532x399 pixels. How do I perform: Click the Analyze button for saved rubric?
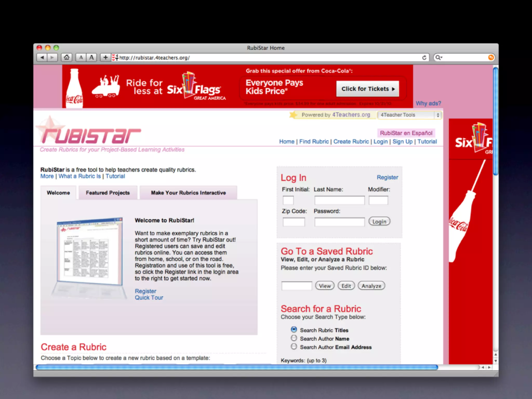tap(371, 286)
